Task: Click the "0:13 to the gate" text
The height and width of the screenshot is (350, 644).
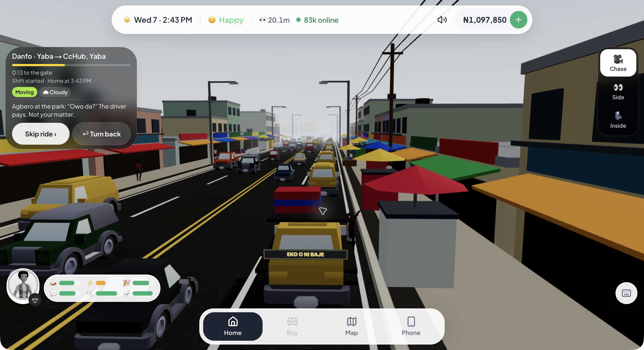Action: [32, 73]
